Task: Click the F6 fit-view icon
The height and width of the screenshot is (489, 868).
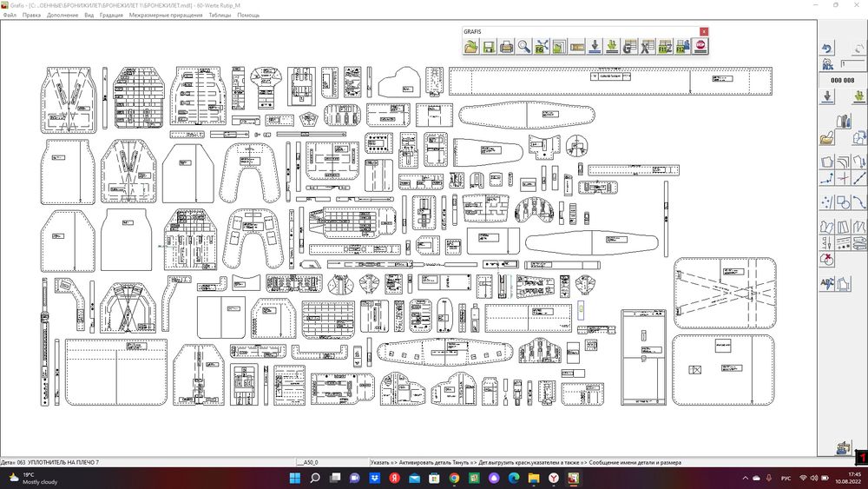Action: pyautogui.click(x=542, y=46)
